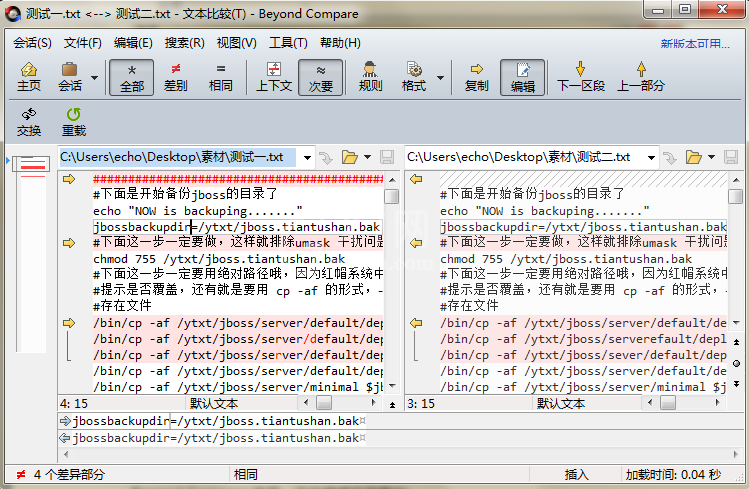Click the right path field for 测试二.txt
Screen dimensions: 749x489
click(x=524, y=157)
